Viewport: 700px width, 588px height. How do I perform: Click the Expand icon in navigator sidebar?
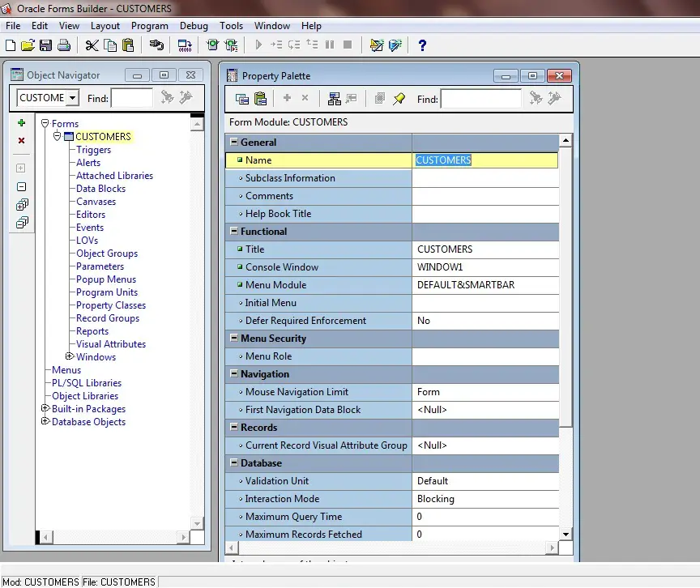[21, 168]
